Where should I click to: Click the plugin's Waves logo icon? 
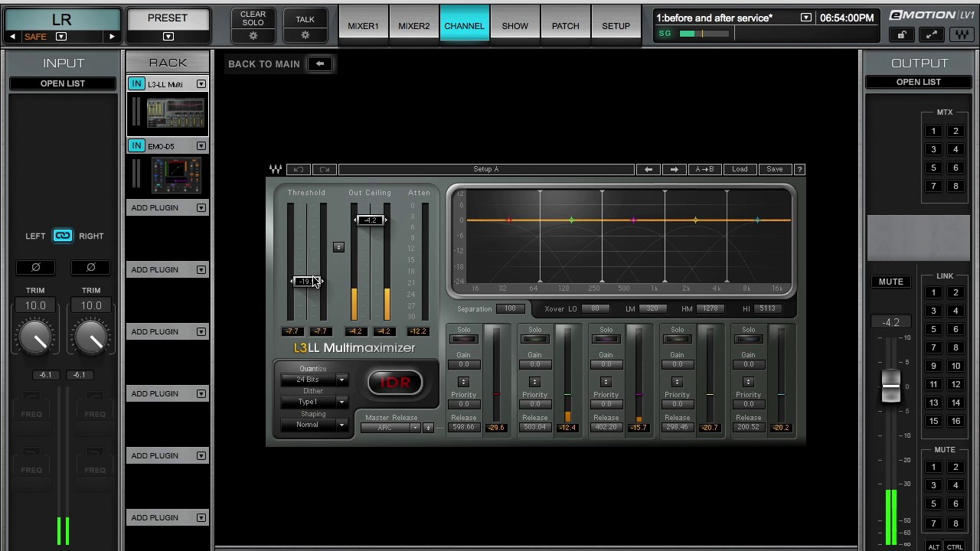(276, 169)
